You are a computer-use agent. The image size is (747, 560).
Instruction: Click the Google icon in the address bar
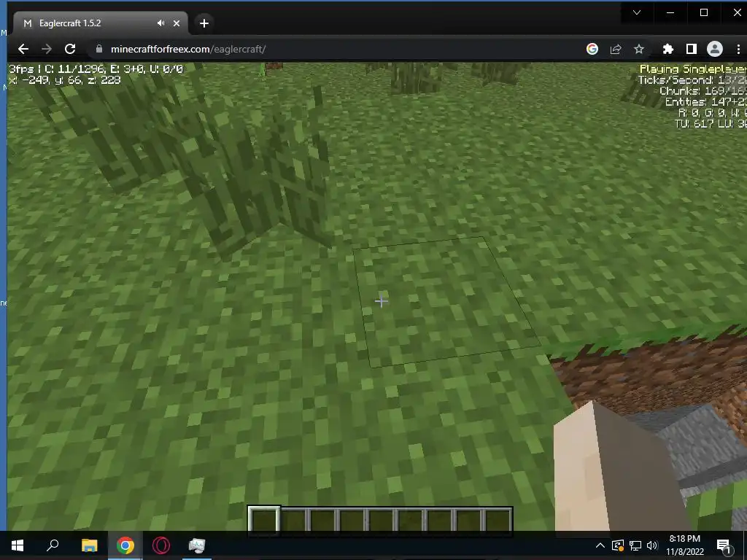(x=592, y=49)
